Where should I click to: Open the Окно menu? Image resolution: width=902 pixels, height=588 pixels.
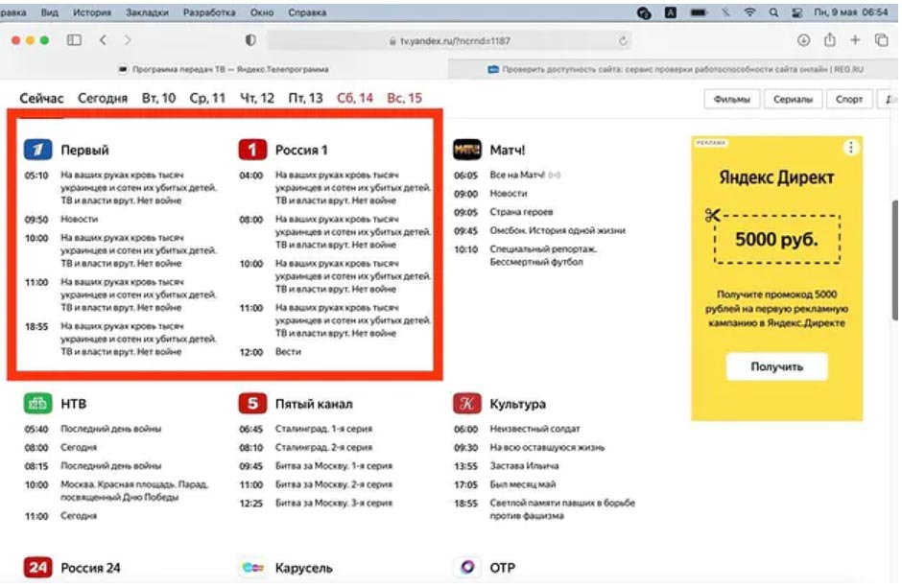tap(262, 12)
